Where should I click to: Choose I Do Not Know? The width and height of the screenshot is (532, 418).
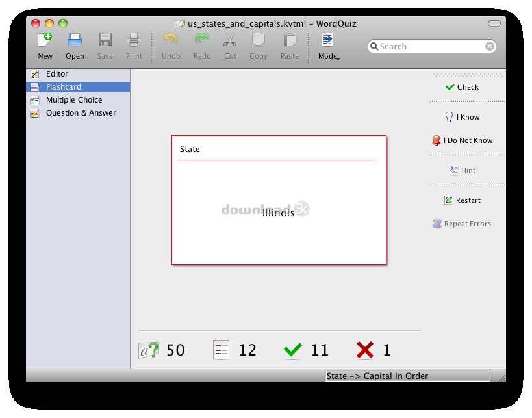click(462, 140)
